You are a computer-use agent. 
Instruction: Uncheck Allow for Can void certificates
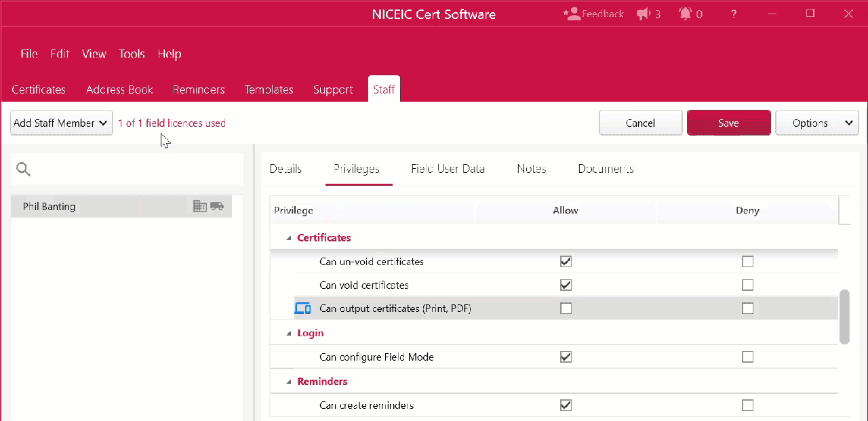566,285
